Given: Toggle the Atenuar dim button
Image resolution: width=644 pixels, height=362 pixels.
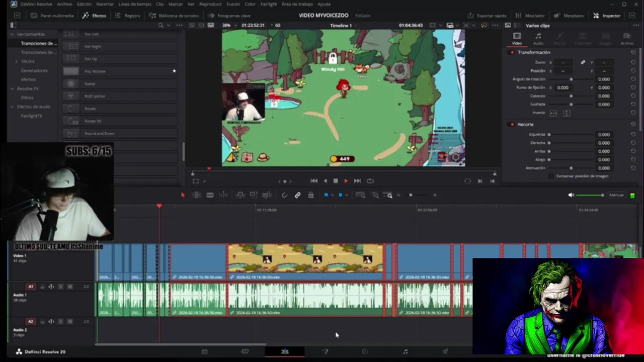Looking at the screenshot, I should (x=616, y=195).
